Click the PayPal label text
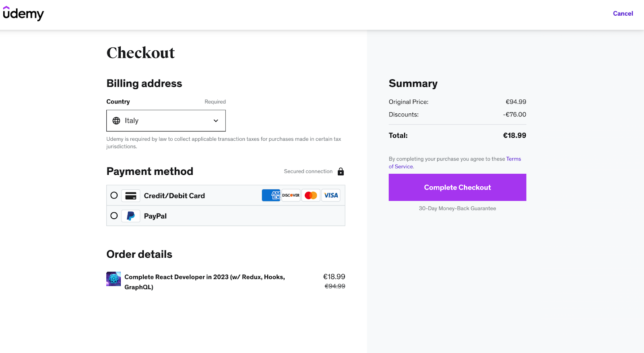Screen dimensions: 644x353 [155, 216]
